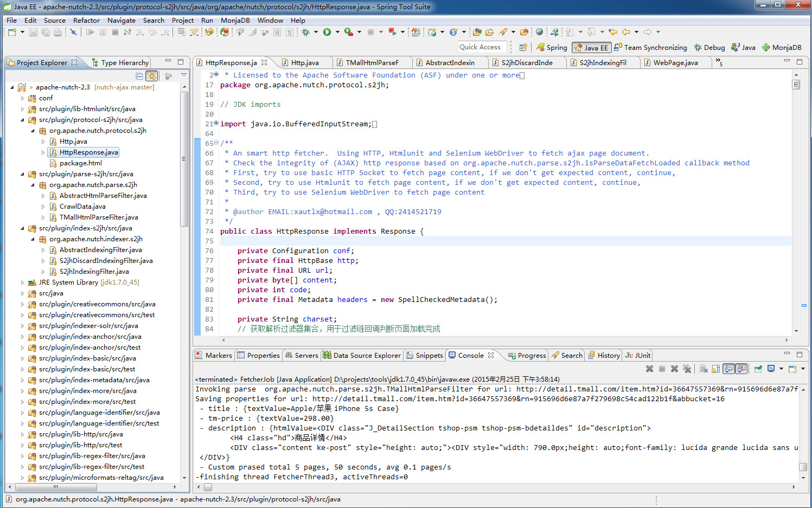Image resolution: width=812 pixels, height=508 pixels.
Task: Click the green Run button icon
Action: point(327,33)
